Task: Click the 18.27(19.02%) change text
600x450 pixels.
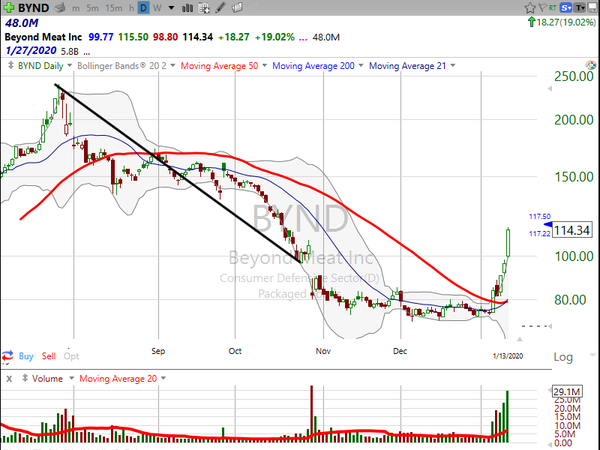Action: coord(566,22)
